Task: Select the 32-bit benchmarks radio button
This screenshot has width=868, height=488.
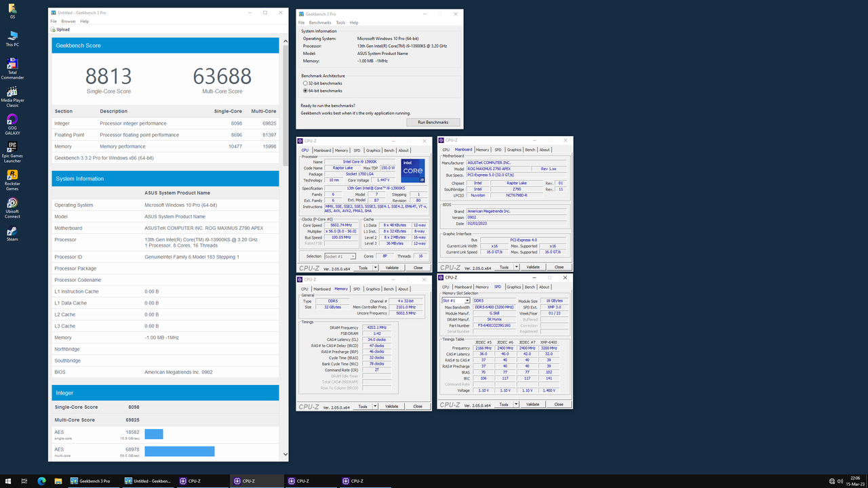Action: coord(307,83)
